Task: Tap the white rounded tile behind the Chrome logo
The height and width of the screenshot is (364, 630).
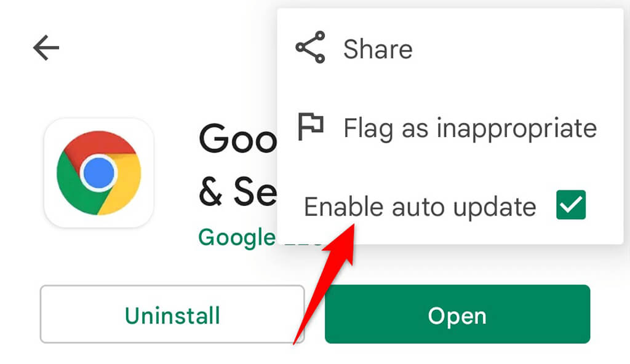Action: [99, 173]
